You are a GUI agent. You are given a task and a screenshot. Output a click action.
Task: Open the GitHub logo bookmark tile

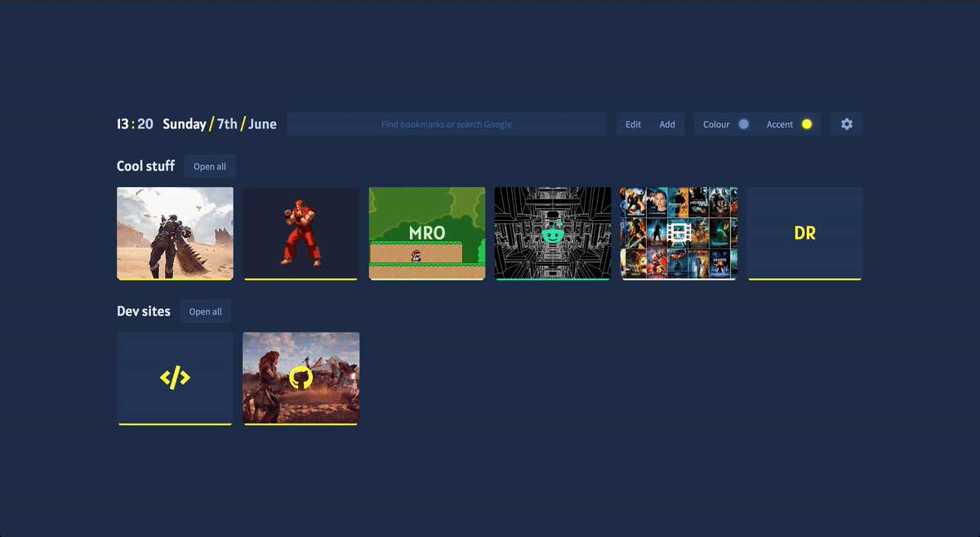[x=301, y=378]
